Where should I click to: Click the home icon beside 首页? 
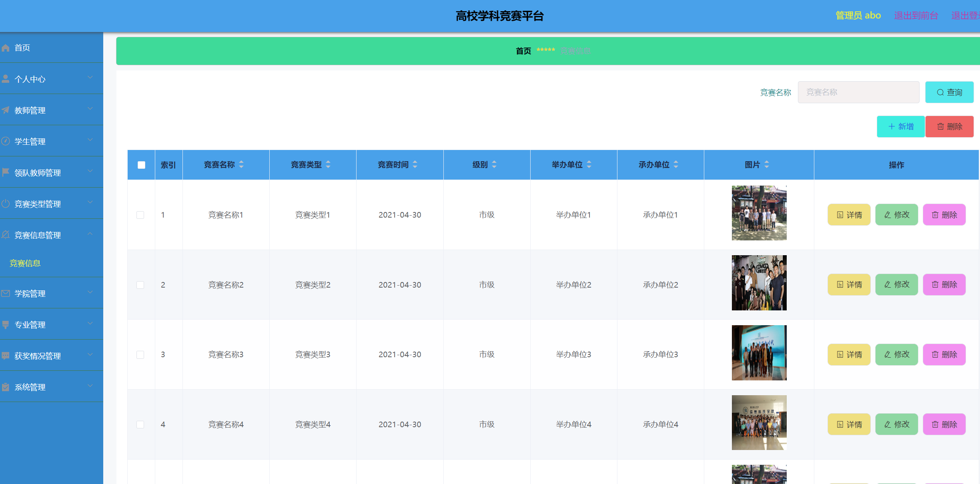click(6, 48)
